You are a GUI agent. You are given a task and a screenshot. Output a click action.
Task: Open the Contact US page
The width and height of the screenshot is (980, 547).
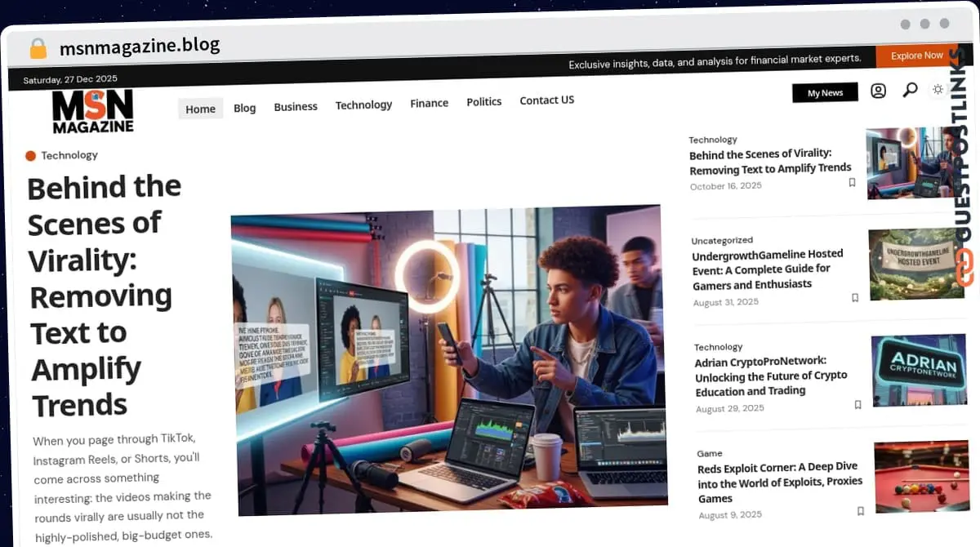pyautogui.click(x=546, y=100)
